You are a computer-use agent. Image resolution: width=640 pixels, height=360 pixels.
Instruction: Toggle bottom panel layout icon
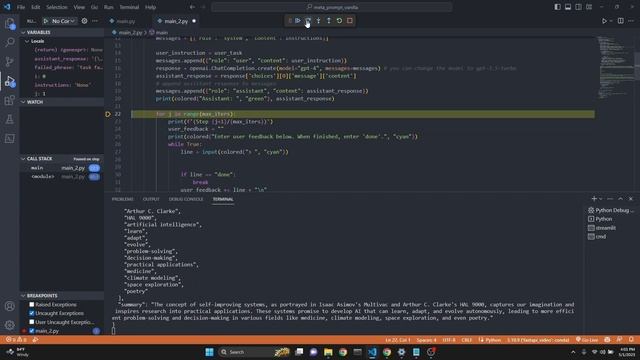coord(568,7)
